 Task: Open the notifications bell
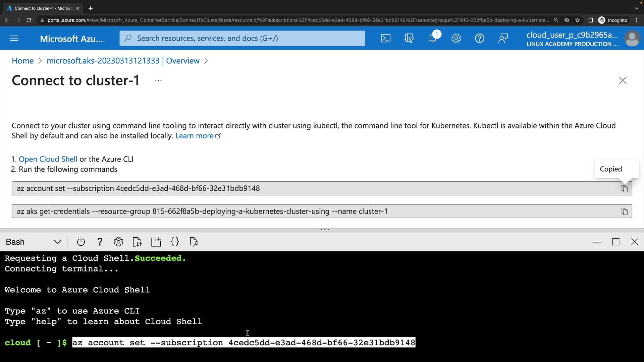433,38
